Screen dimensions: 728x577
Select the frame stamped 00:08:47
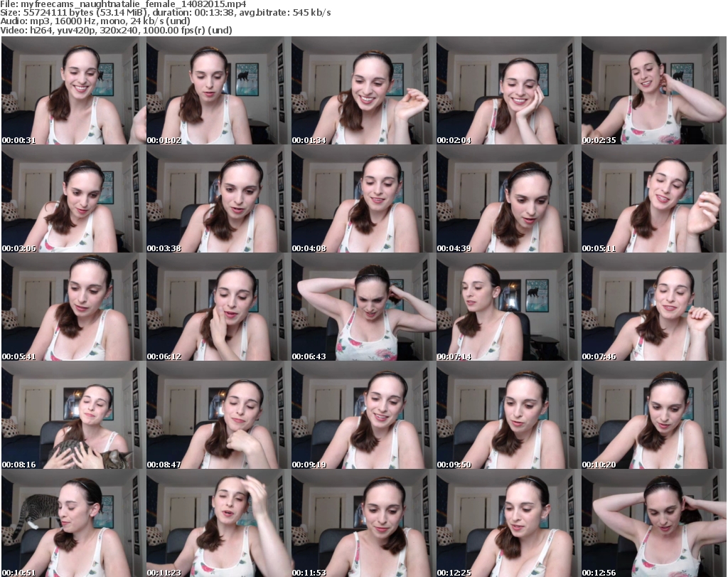point(219,415)
